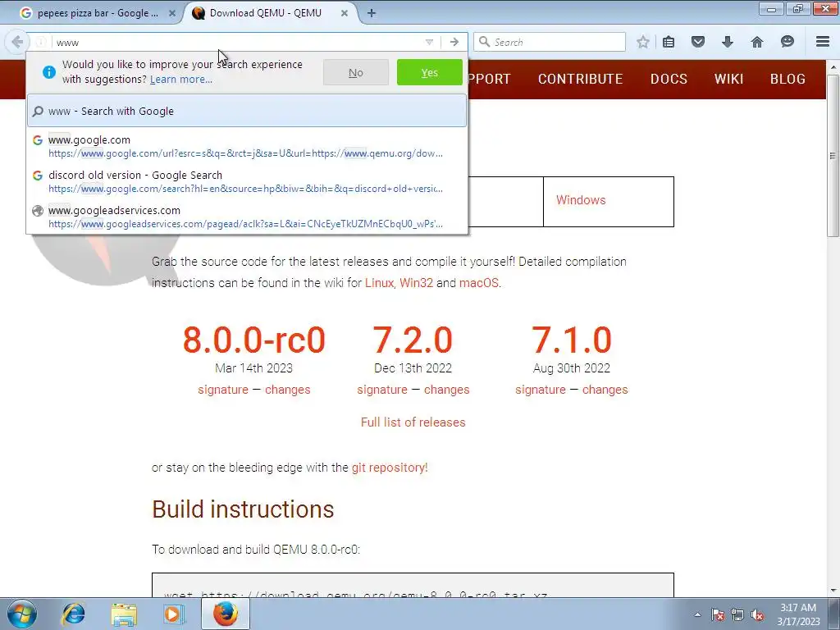
Task: Open the Win32 wiki link
Action: 416,283
